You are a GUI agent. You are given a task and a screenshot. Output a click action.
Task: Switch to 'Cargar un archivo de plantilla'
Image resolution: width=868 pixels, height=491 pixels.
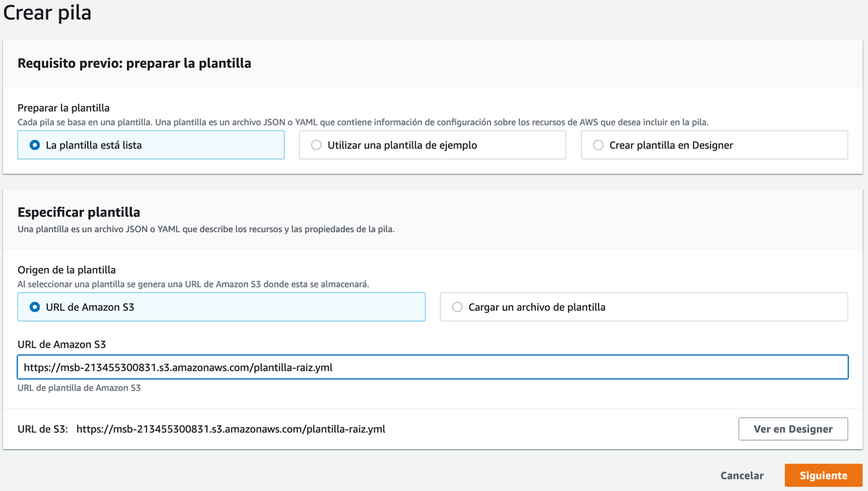click(644, 307)
